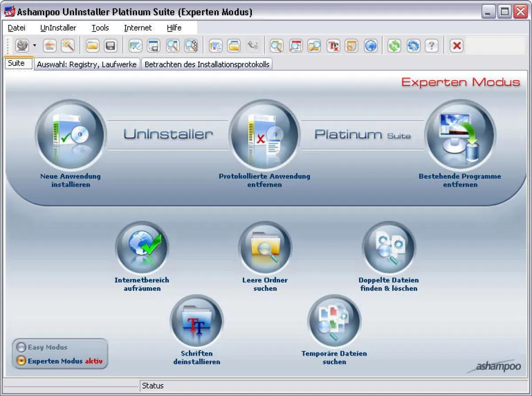Expand the dropdown arrow beside first toolbar icon
The image size is (532, 396).
coord(35,46)
